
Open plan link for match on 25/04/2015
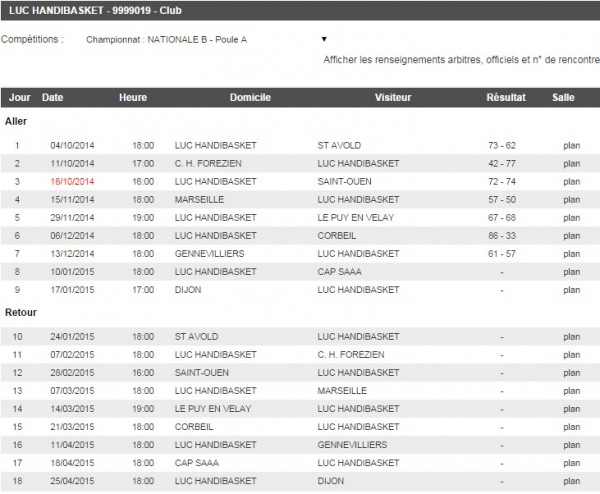571,481
